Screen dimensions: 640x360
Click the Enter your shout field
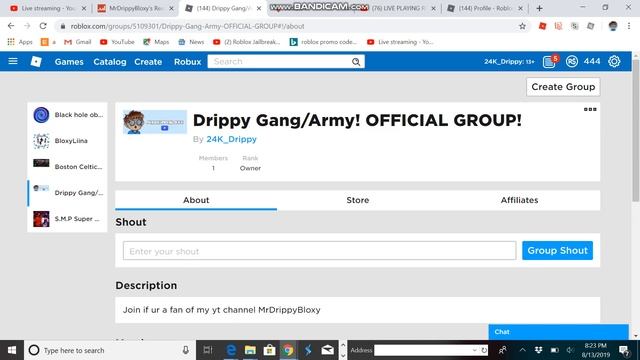[x=320, y=251]
